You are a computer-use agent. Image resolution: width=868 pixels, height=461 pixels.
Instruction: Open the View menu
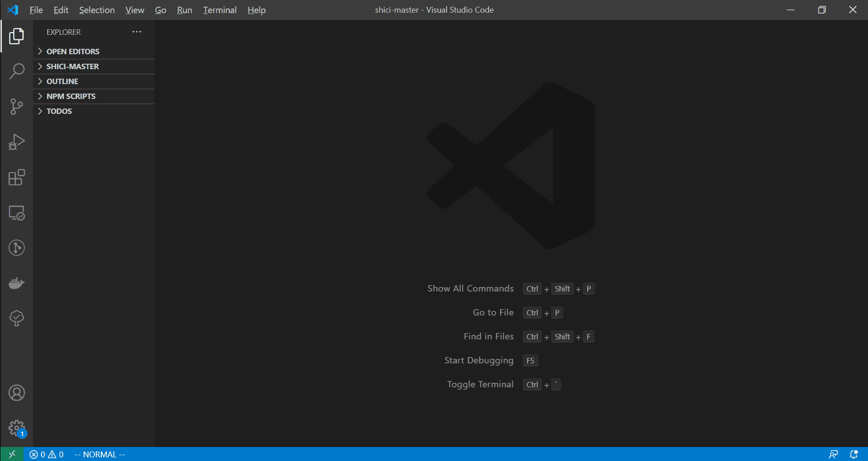click(135, 10)
